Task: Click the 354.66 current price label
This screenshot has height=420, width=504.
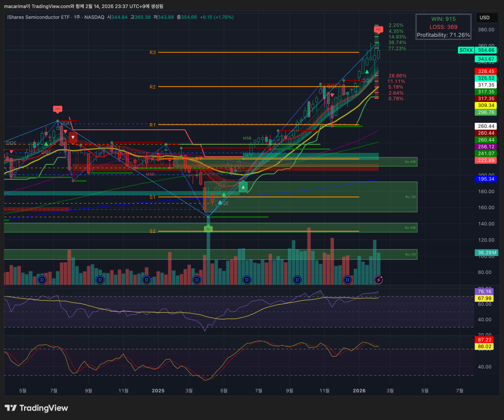Action: click(x=486, y=50)
